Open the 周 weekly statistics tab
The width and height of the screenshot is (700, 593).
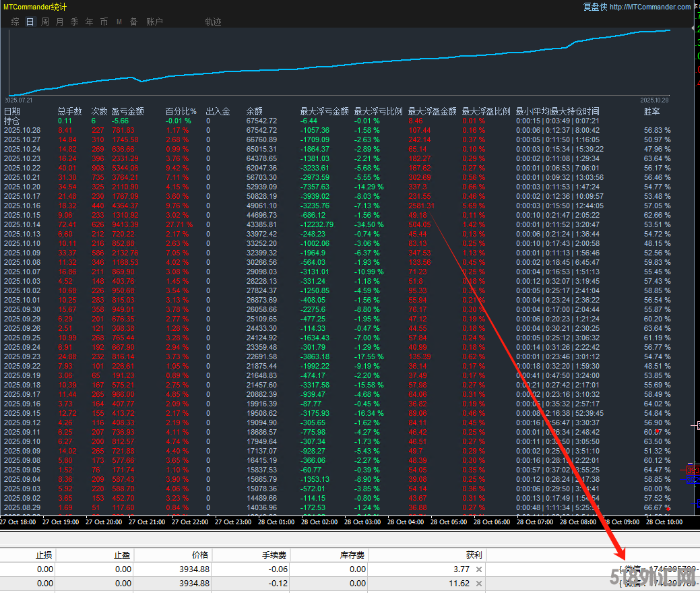[x=44, y=22]
